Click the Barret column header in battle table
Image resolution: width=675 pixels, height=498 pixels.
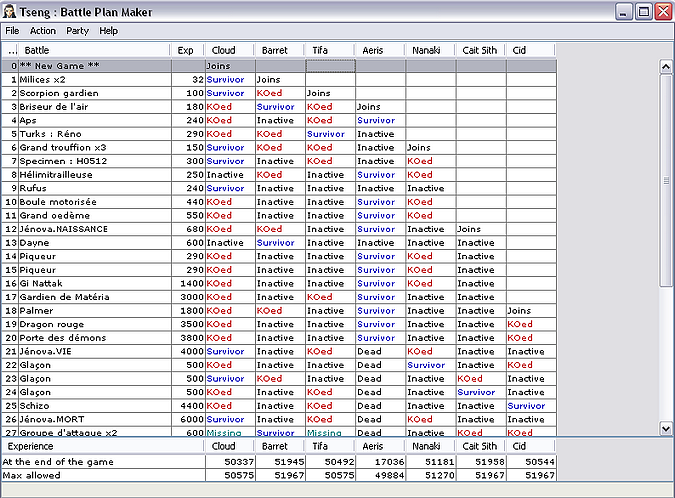280,50
